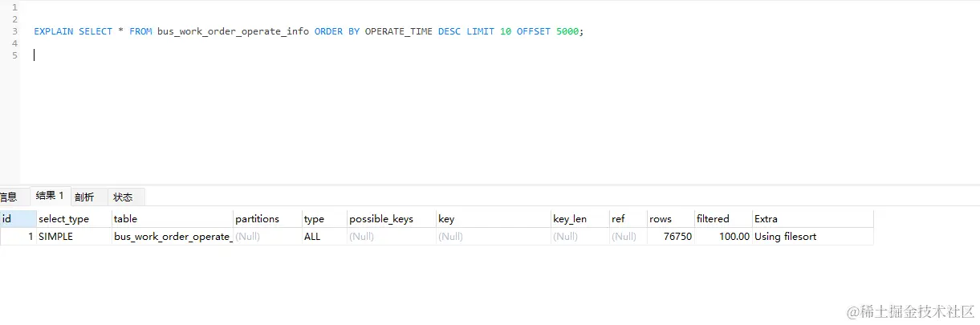The image size is (980, 325).
Task: Select the ALL type cell
Action: [x=324, y=237]
